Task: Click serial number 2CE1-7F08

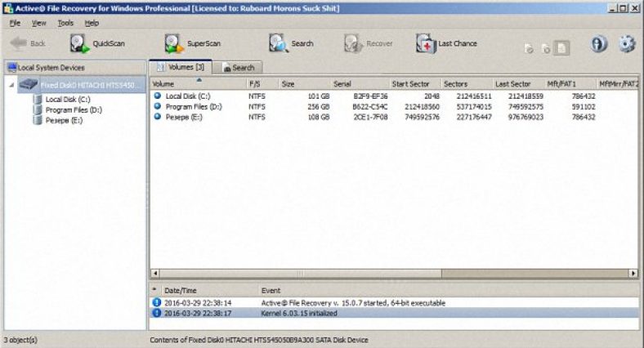Action: coord(370,117)
